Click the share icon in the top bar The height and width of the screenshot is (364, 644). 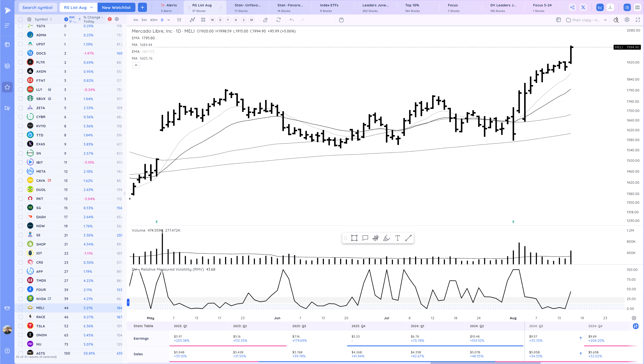[x=573, y=7]
